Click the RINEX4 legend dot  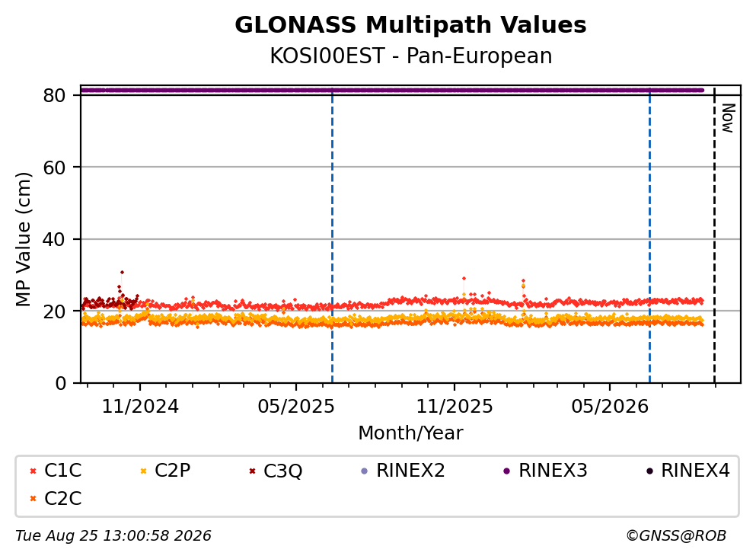[649, 471]
